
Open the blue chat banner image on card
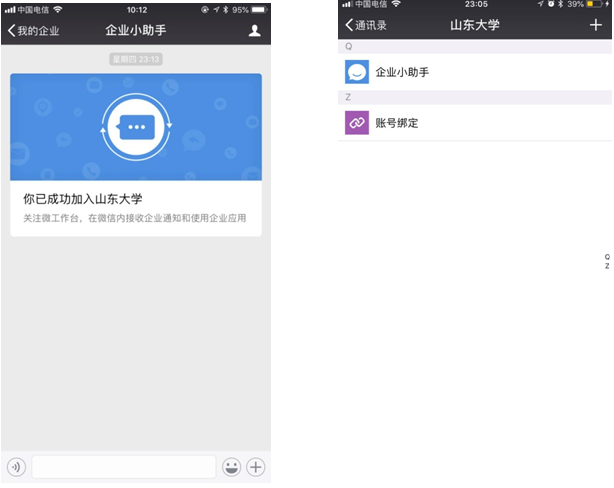[x=136, y=126]
